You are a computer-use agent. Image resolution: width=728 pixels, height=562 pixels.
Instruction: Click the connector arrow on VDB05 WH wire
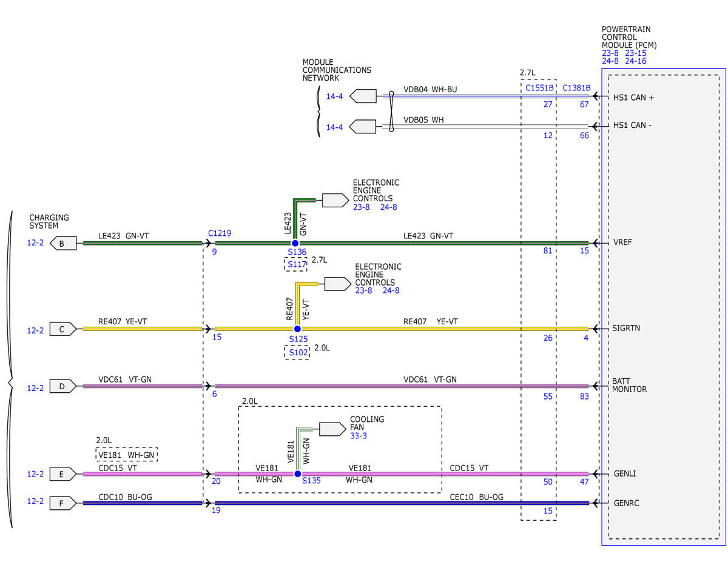pos(363,127)
